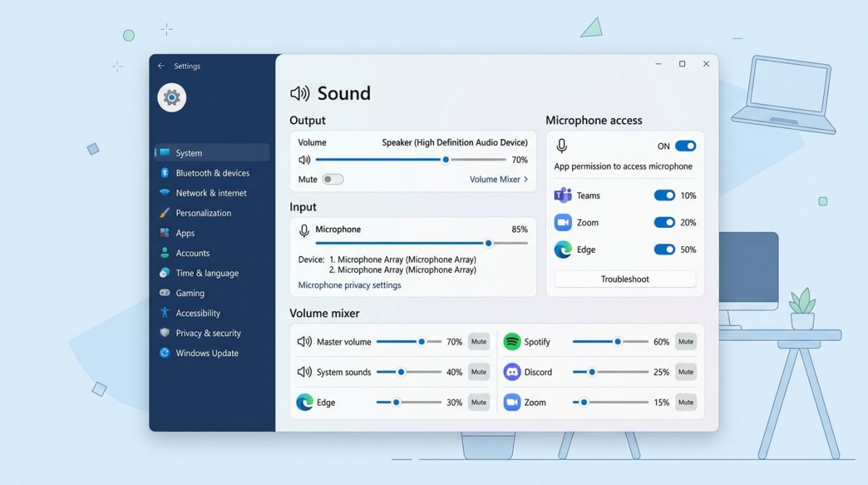Click the Master volume speaker icon

pos(307,341)
